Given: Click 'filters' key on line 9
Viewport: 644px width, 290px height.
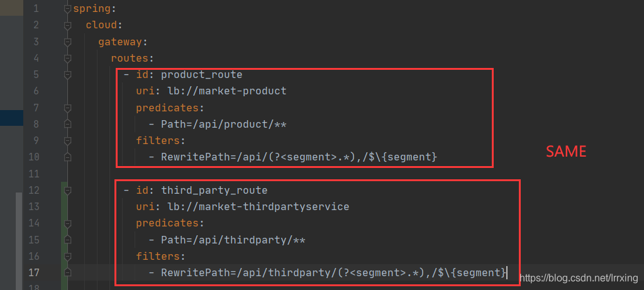Looking at the screenshot, I should (x=158, y=140).
